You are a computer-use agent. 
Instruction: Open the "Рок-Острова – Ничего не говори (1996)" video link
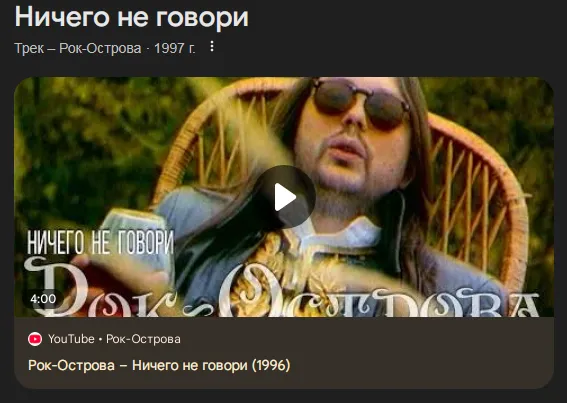[x=159, y=365]
